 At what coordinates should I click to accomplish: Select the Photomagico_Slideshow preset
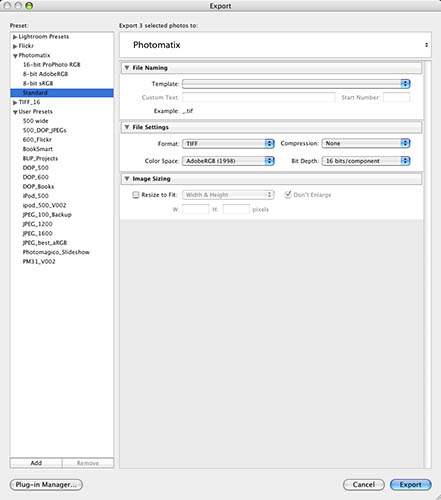pos(56,252)
